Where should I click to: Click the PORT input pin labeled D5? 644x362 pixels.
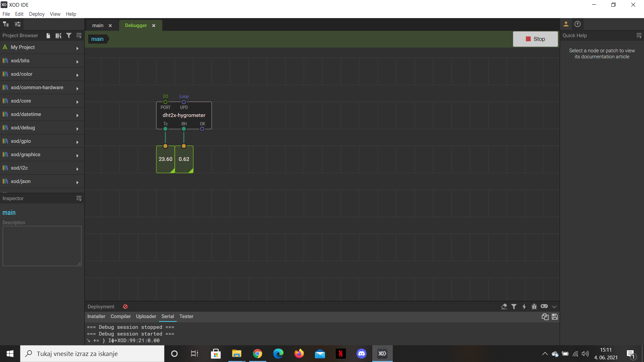click(165, 102)
